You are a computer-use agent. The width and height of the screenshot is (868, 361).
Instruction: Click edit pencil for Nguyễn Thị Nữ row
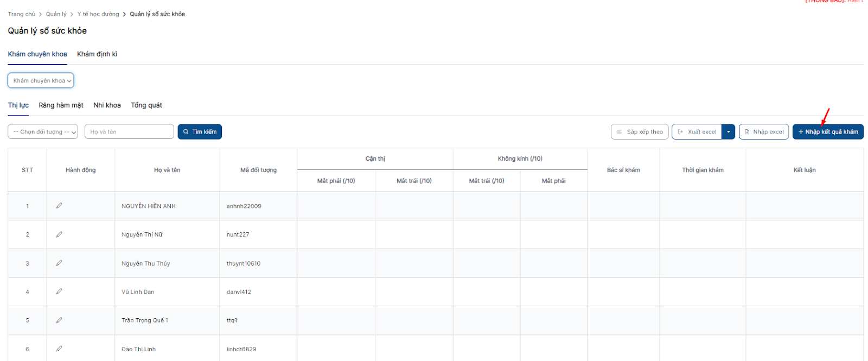point(59,235)
